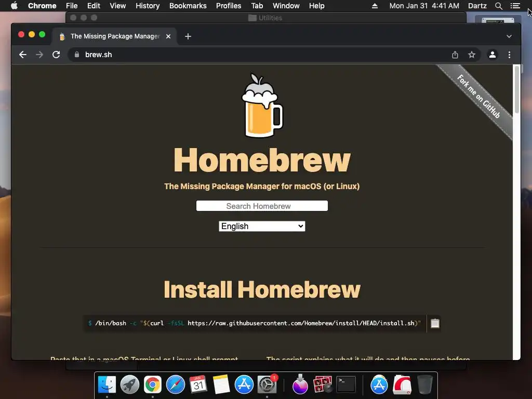
Task: View site info via the lock icon
Action: [77, 55]
